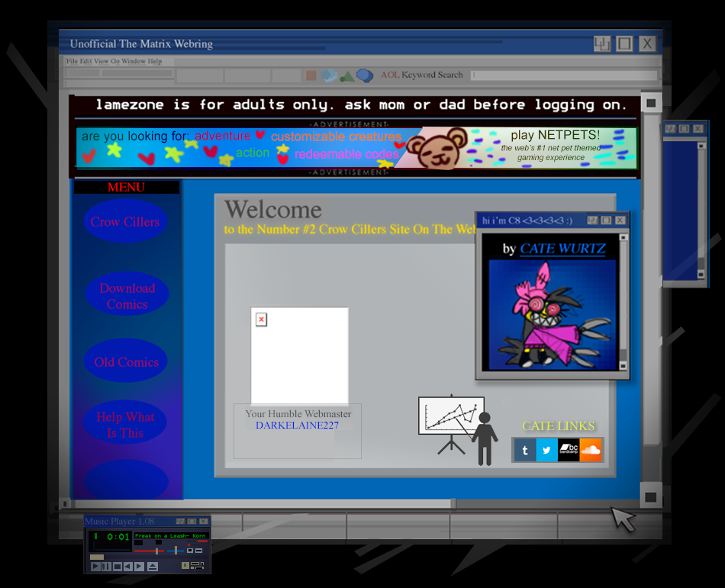Screen dimensions: 725x588
Task: Adjust the blue balance slider
Action: point(176,551)
